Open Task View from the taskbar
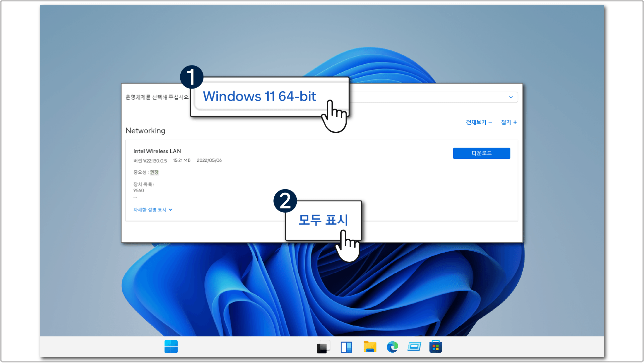This screenshot has width=644, height=364. tap(323, 347)
